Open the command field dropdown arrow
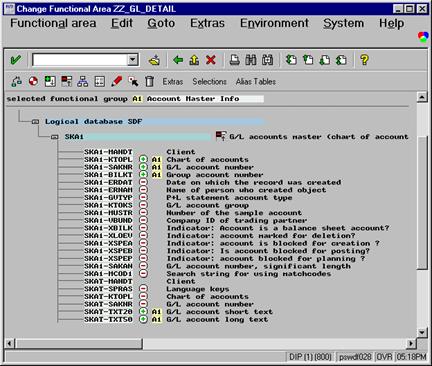The image size is (432, 366). tap(133, 60)
